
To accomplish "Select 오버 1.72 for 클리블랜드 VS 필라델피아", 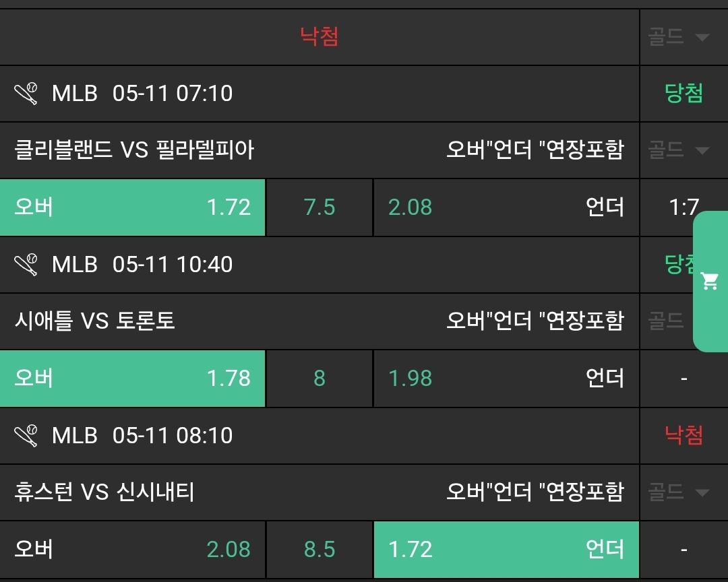I will pyautogui.click(x=133, y=207).
